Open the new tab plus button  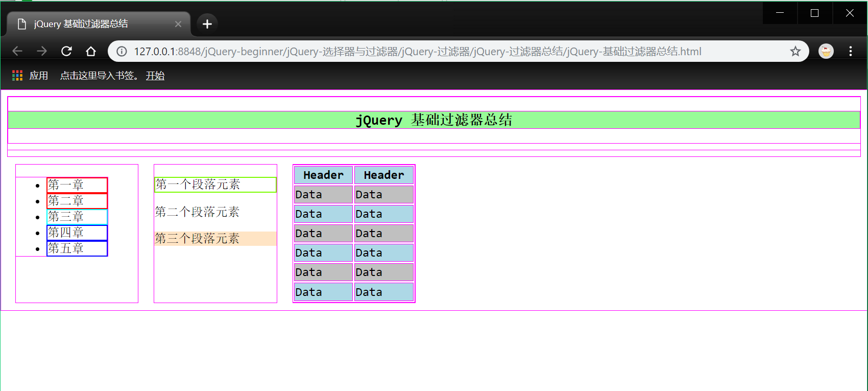207,24
